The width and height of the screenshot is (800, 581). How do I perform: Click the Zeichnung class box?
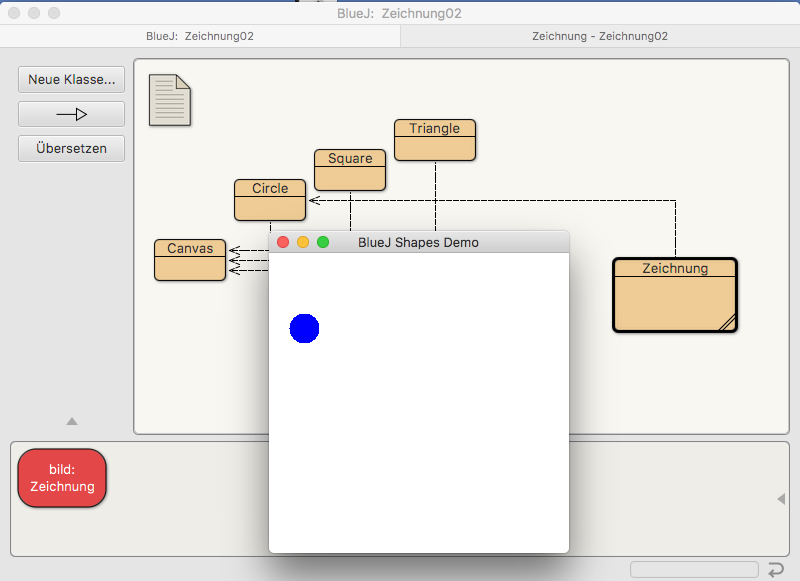tap(675, 295)
